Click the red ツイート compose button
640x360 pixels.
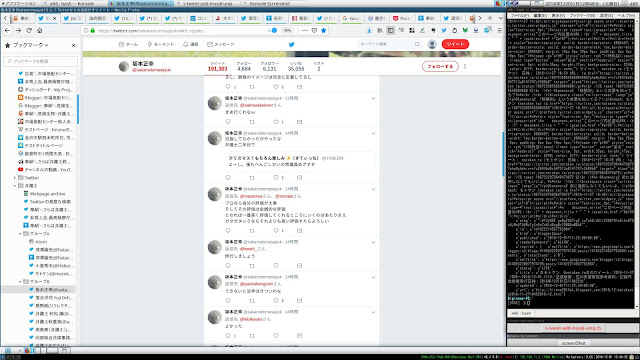[455, 44]
